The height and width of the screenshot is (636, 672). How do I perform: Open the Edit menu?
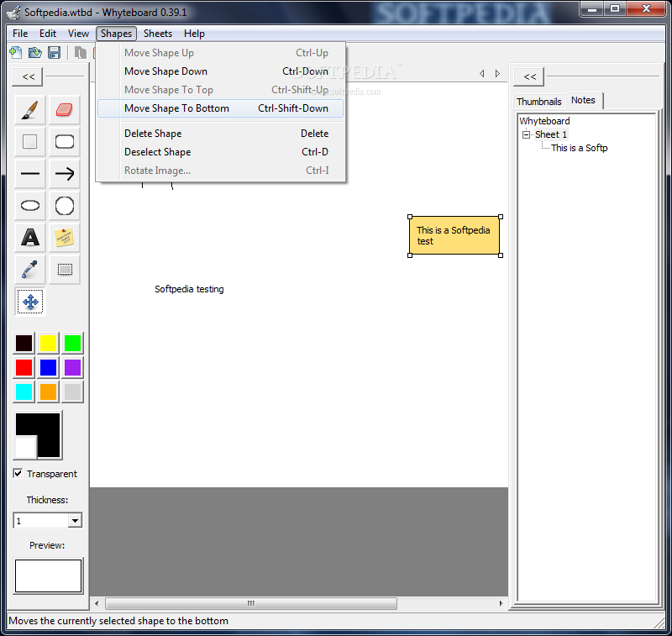[x=48, y=34]
